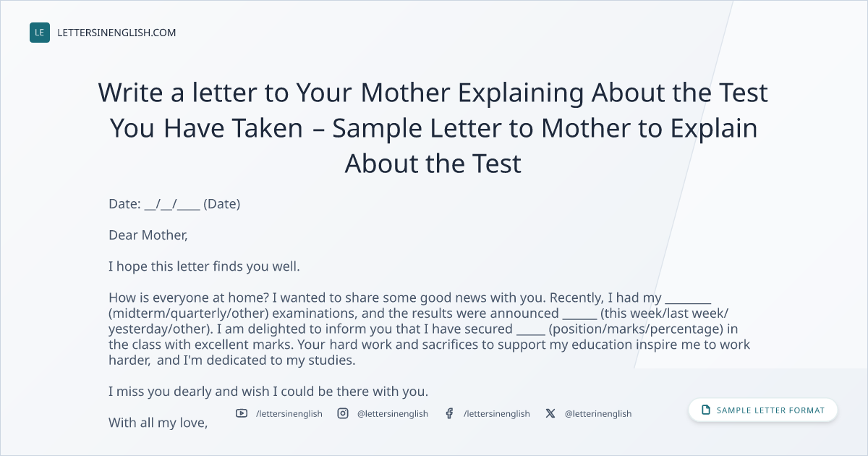Click the Dear Mother salutation
The image size is (868, 456).
[x=148, y=235]
